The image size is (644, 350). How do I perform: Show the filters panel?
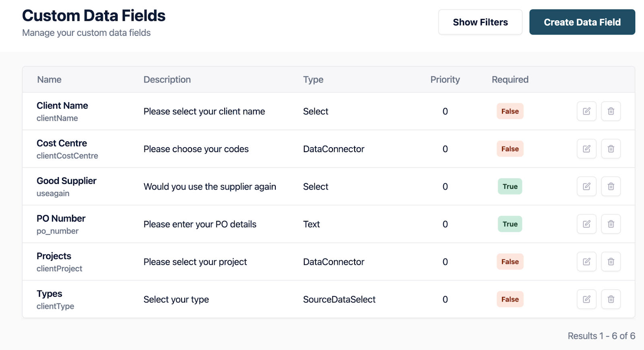[480, 22]
